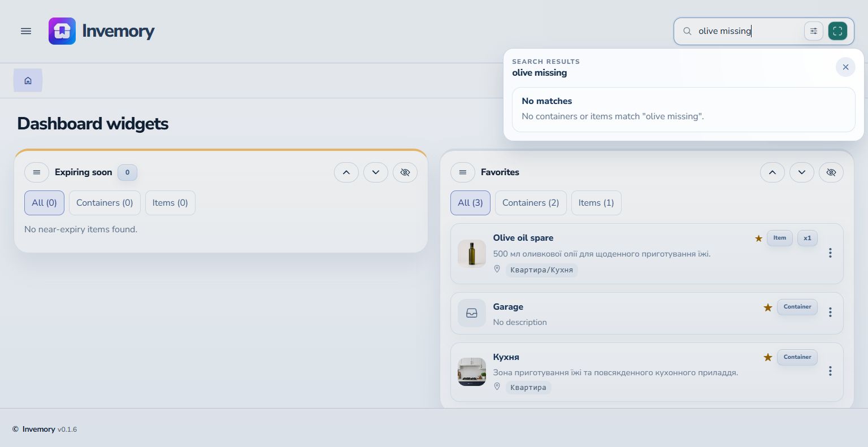This screenshot has height=447, width=868.
Task: Grab the Expiring soon widget handle
Action: [37, 172]
